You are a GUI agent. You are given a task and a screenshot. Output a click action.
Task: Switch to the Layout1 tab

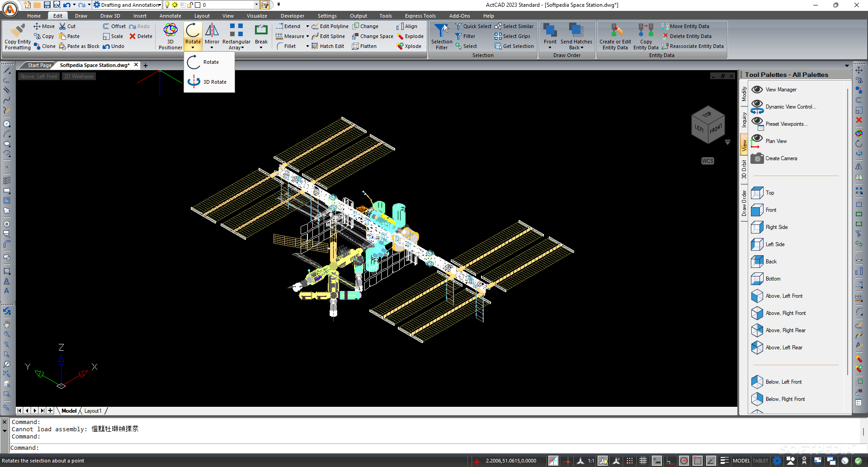click(93, 411)
